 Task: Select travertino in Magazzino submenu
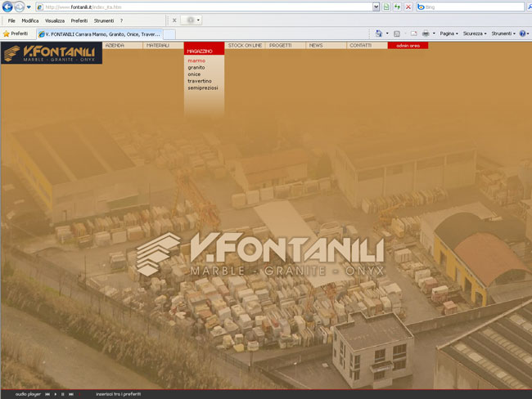click(x=200, y=81)
